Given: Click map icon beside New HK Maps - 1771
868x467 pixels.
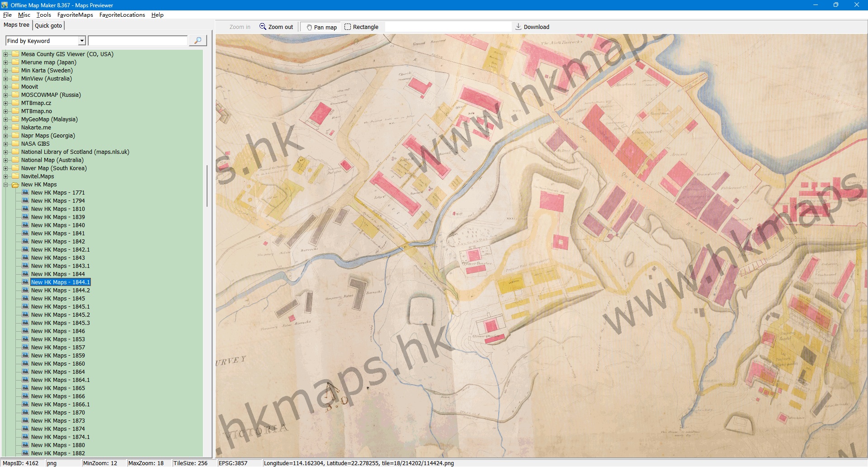Looking at the screenshot, I should (25, 193).
